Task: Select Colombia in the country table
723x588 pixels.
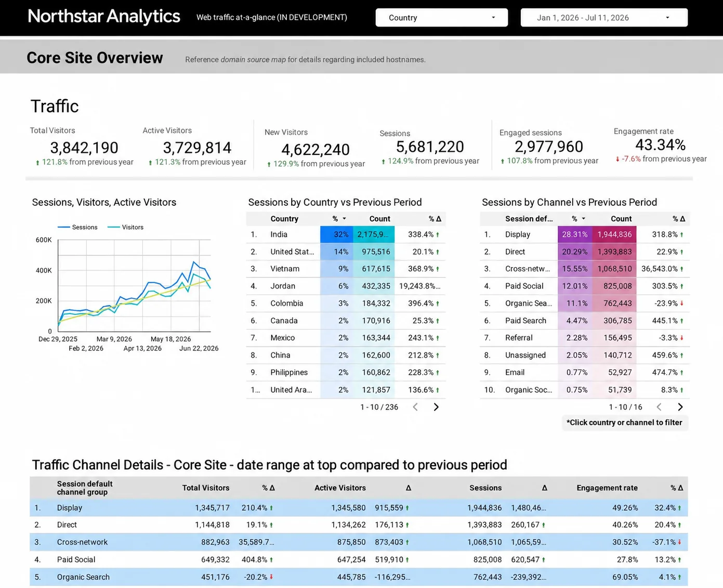Action: [287, 303]
